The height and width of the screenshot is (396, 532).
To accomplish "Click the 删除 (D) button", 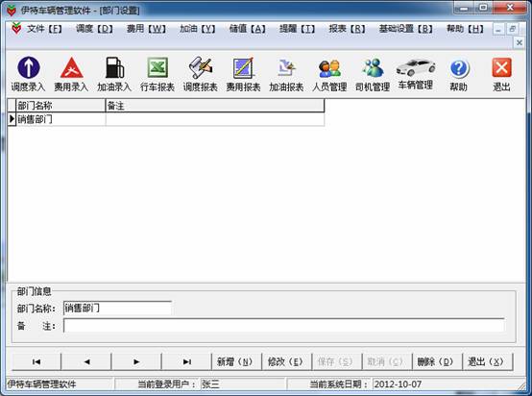I will (x=435, y=361).
